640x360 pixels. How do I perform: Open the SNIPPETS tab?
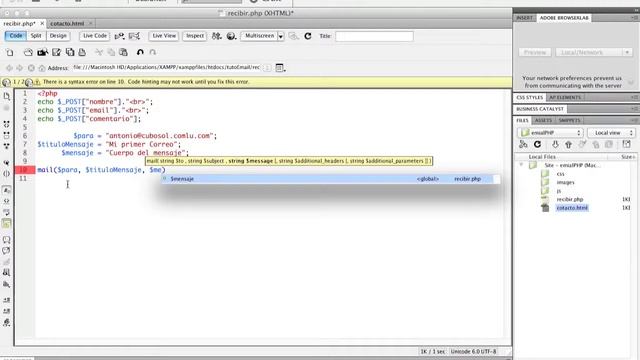click(x=569, y=120)
